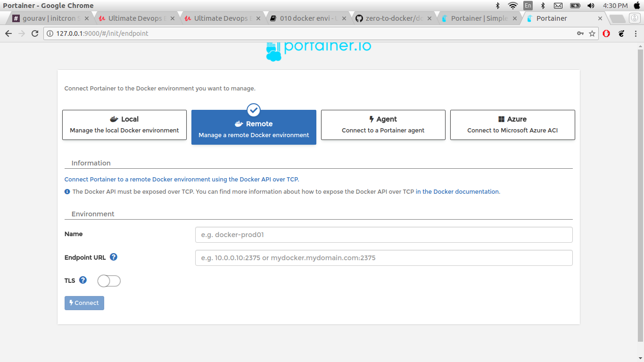Click the battery status icon

tap(575, 6)
